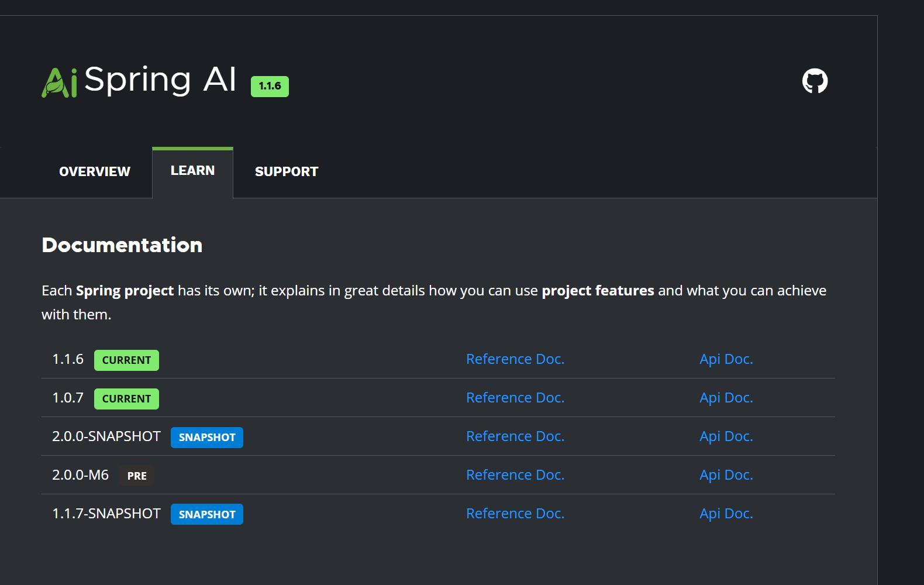Image resolution: width=924 pixels, height=585 pixels.
Task: Open Api Doc. for 2.0.0-M6
Action: coord(726,475)
